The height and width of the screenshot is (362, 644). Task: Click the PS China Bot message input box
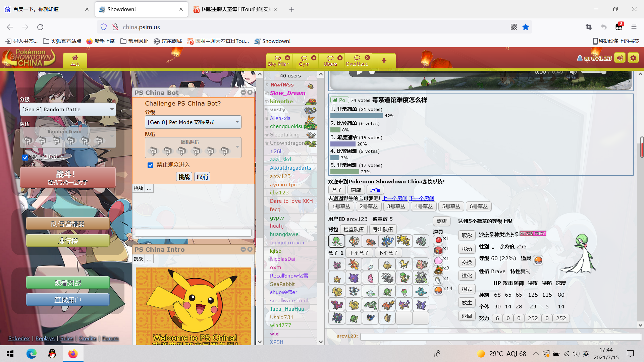pyautogui.click(x=193, y=233)
